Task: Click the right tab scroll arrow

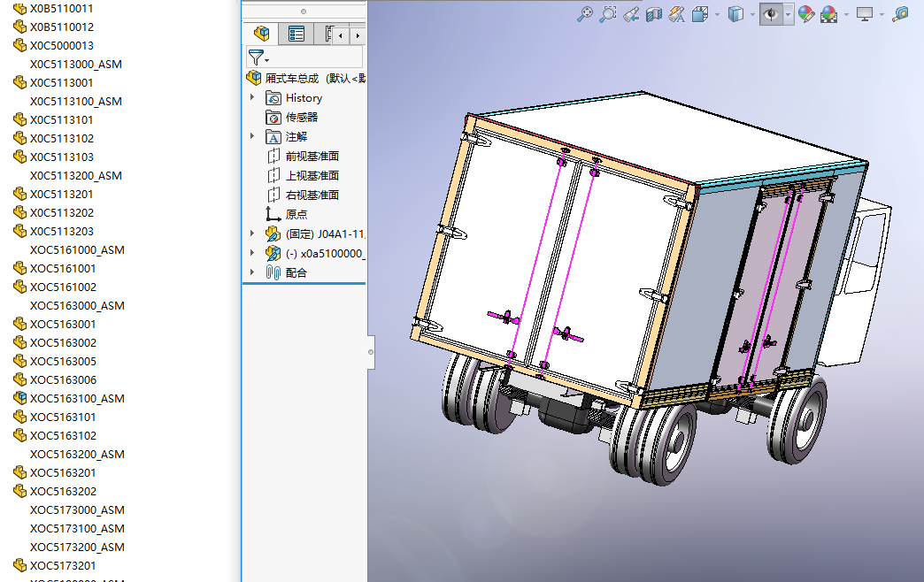Action: (x=357, y=36)
